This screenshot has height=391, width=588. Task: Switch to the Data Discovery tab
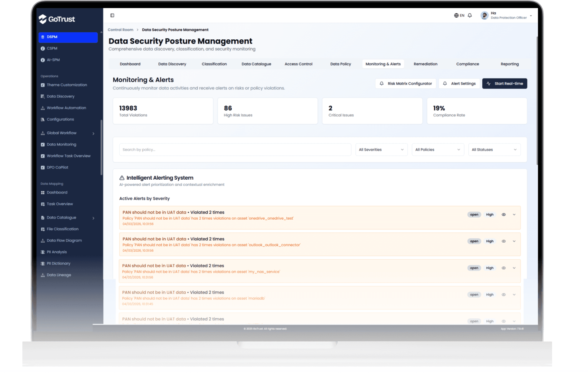tap(172, 64)
